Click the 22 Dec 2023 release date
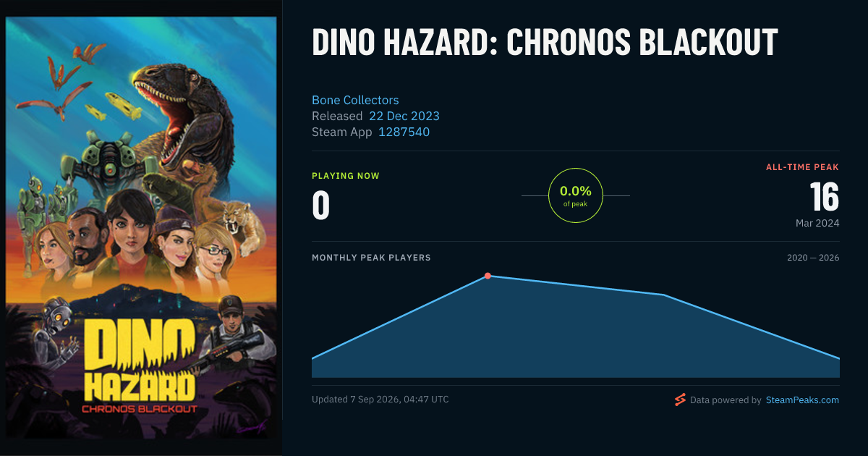 click(x=404, y=116)
